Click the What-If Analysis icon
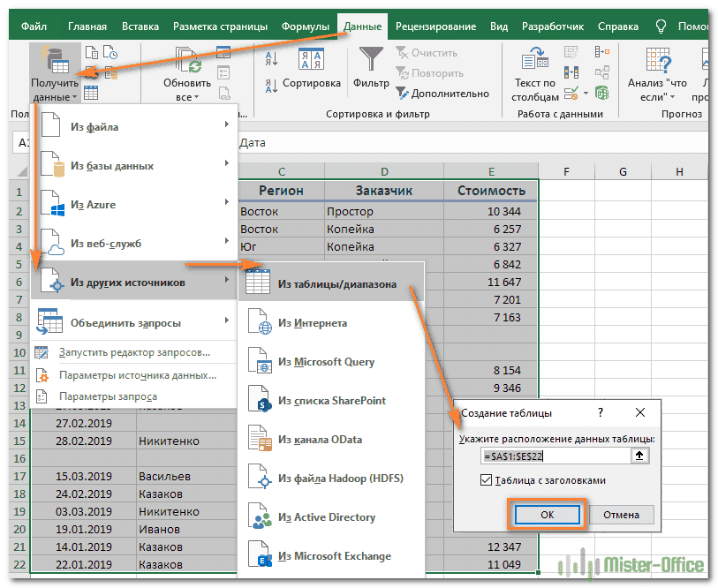Screen dimensions: 718x588 (658, 60)
